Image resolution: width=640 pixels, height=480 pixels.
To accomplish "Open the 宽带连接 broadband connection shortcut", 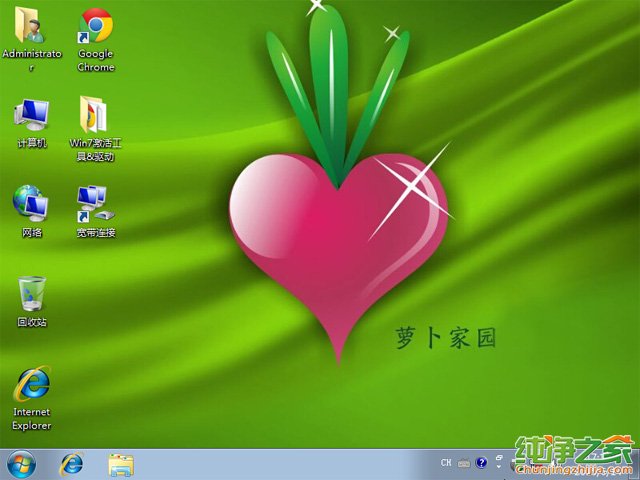I will click(96, 203).
